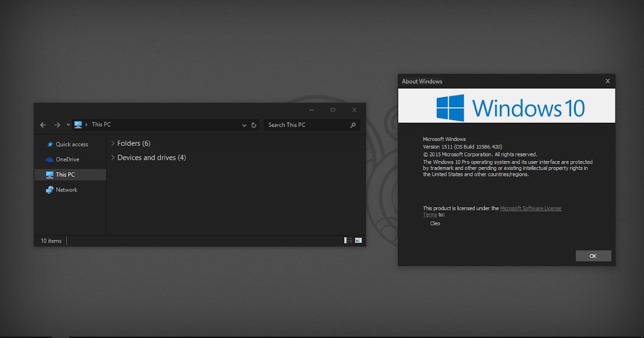Image resolution: width=644 pixels, height=338 pixels.
Task: Open recent locations dropdown arrow
Action: pos(68,125)
